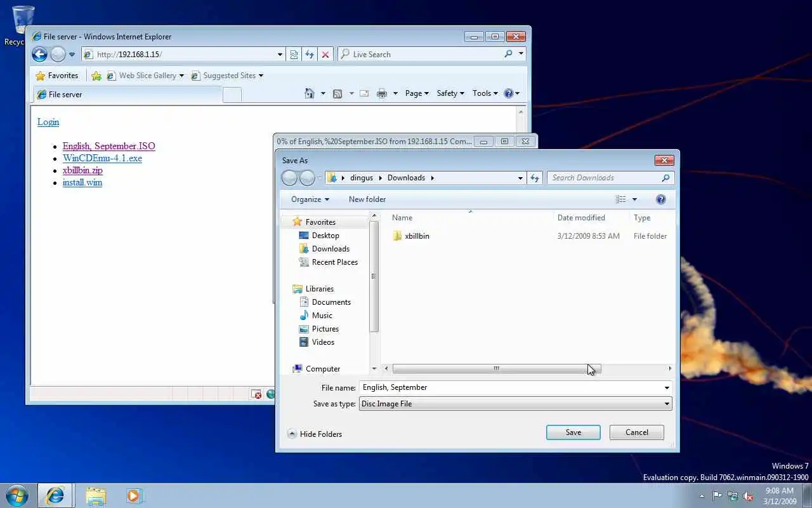Image resolution: width=812 pixels, height=508 pixels.
Task: Click the New folder button
Action: 367,199
